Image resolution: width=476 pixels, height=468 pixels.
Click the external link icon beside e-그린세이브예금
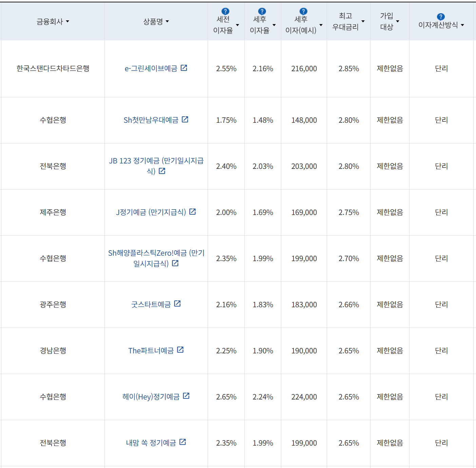184,68
